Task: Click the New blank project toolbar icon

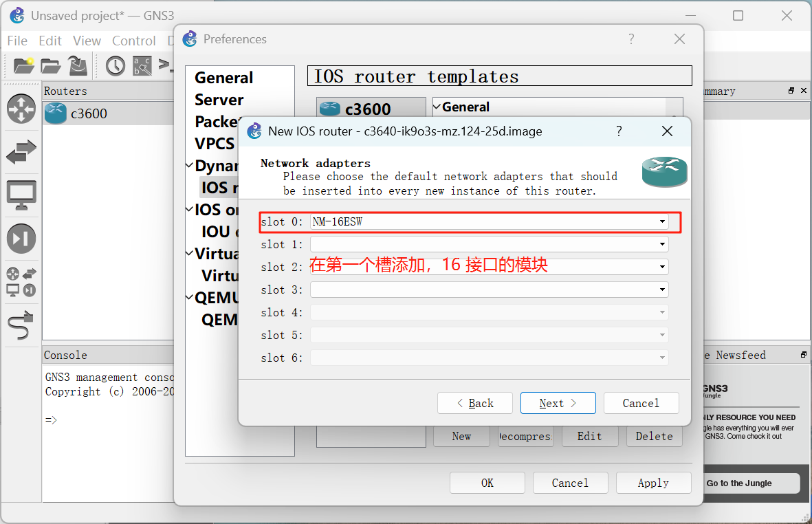Action: [23, 66]
